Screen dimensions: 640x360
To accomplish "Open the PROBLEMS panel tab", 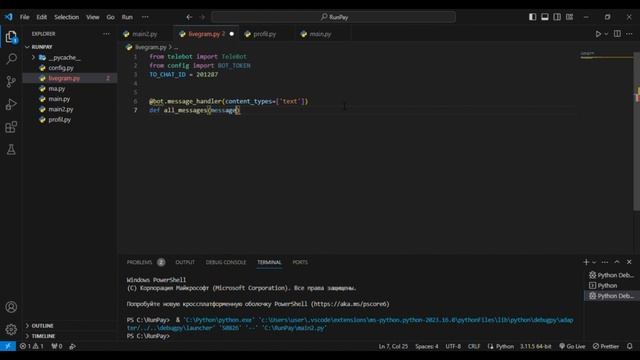I will [x=140, y=262].
